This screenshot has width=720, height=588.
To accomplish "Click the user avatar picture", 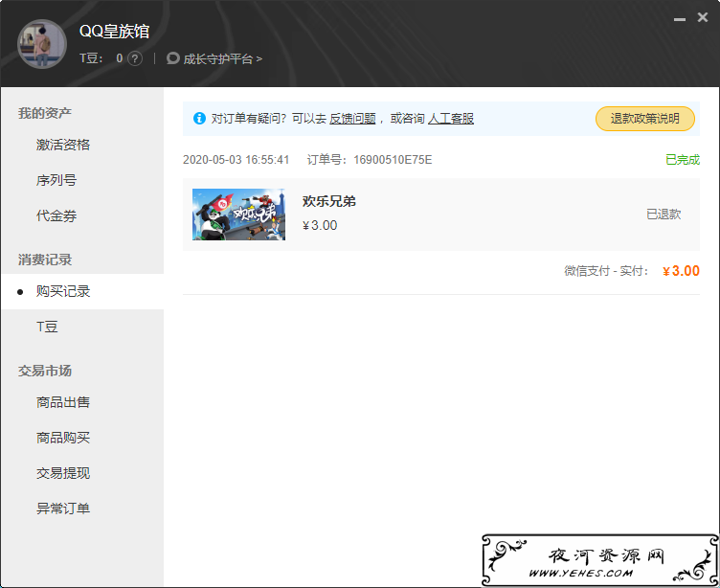I will coord(42,44).
